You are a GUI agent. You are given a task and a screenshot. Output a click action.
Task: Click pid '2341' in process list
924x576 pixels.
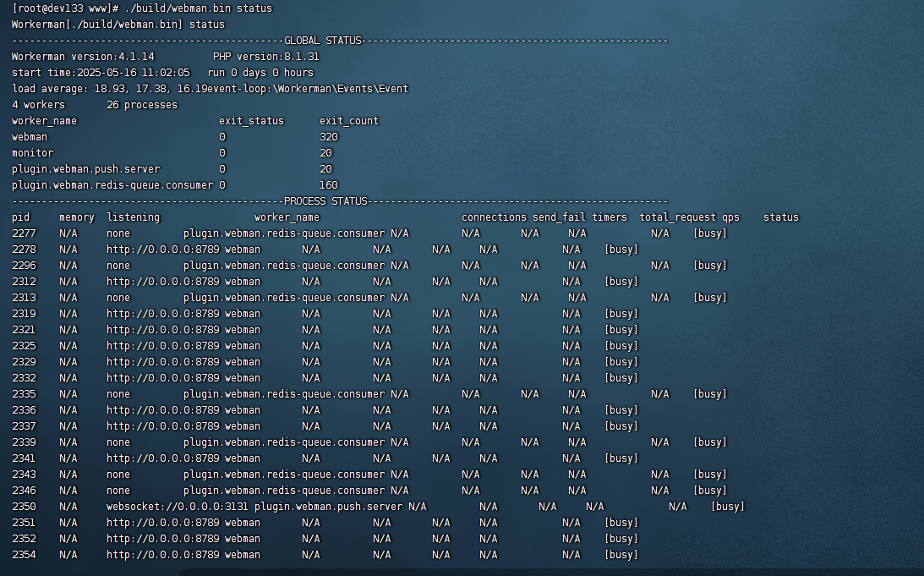tap(24, 458)
